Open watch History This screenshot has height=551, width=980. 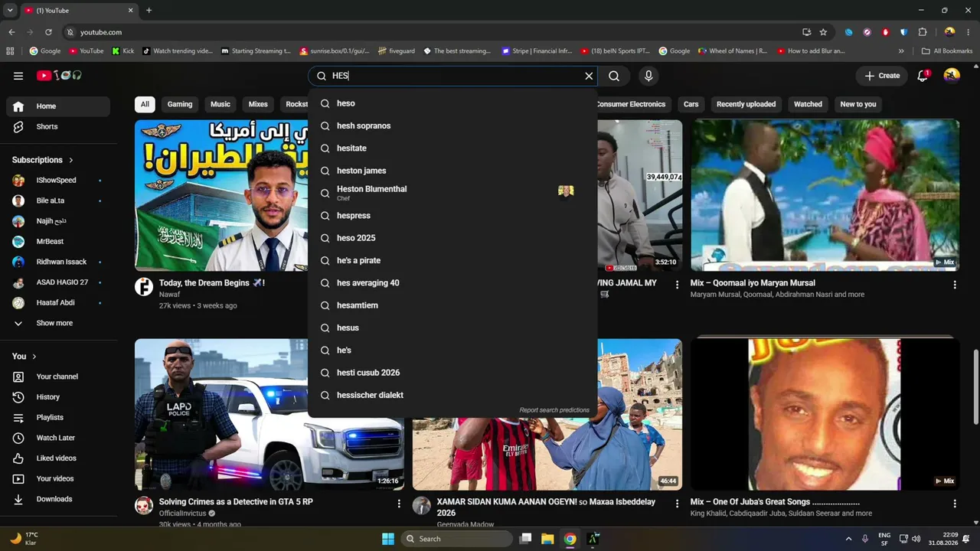58,397
